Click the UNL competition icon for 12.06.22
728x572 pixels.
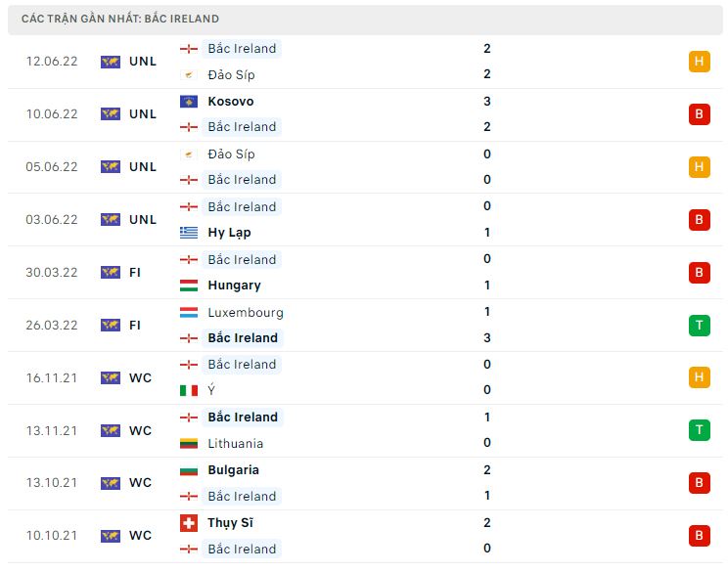tap(110, 62)
